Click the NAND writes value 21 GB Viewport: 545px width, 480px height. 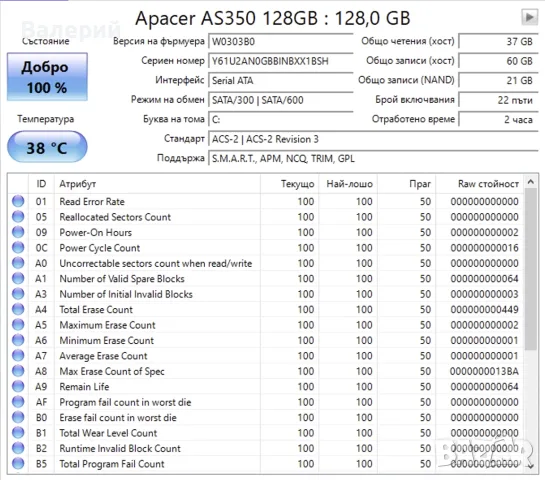[x=498, y=80]
